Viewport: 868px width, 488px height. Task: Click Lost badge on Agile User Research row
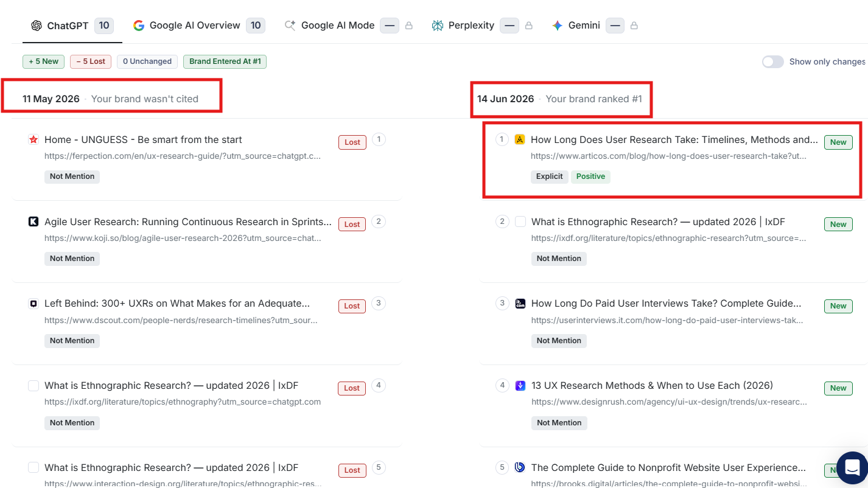(352, 225)
